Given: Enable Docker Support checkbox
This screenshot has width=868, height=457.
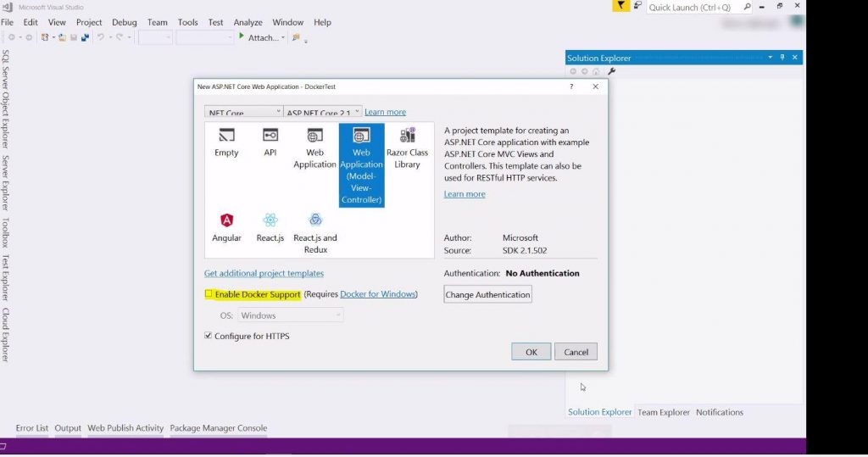Looking at the screenshot, I should tap(209, 293).
